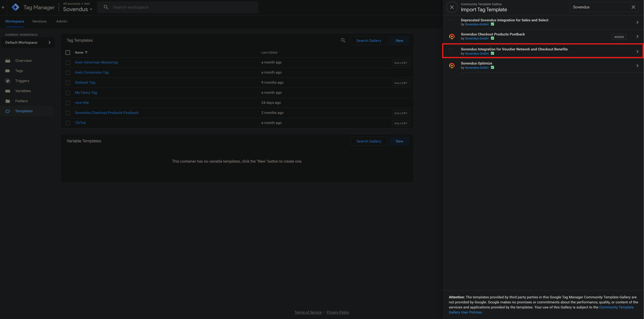Click Search Gallery under Variable Templates
Viewport: 644px width, 319px height.
coord(369,141)
